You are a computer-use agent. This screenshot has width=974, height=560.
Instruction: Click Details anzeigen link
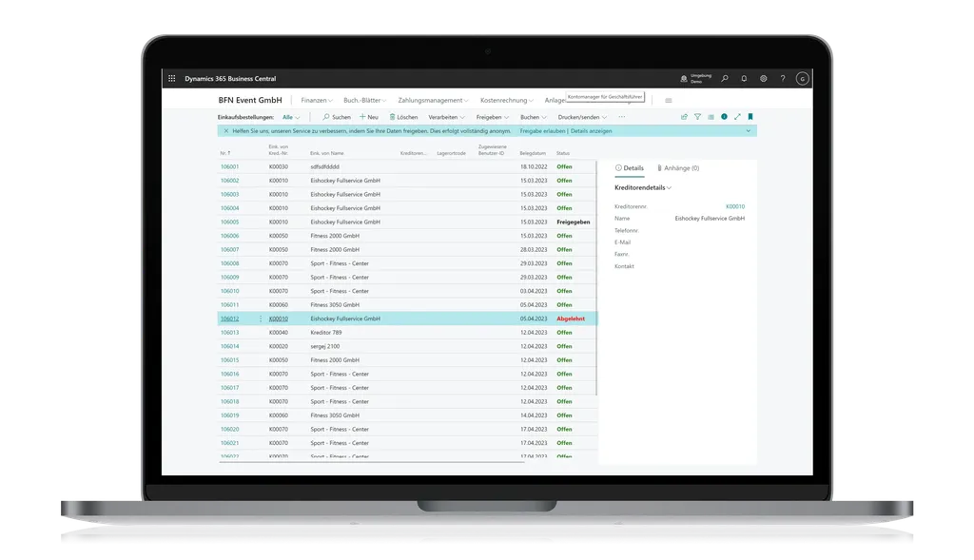click(591, 131)
